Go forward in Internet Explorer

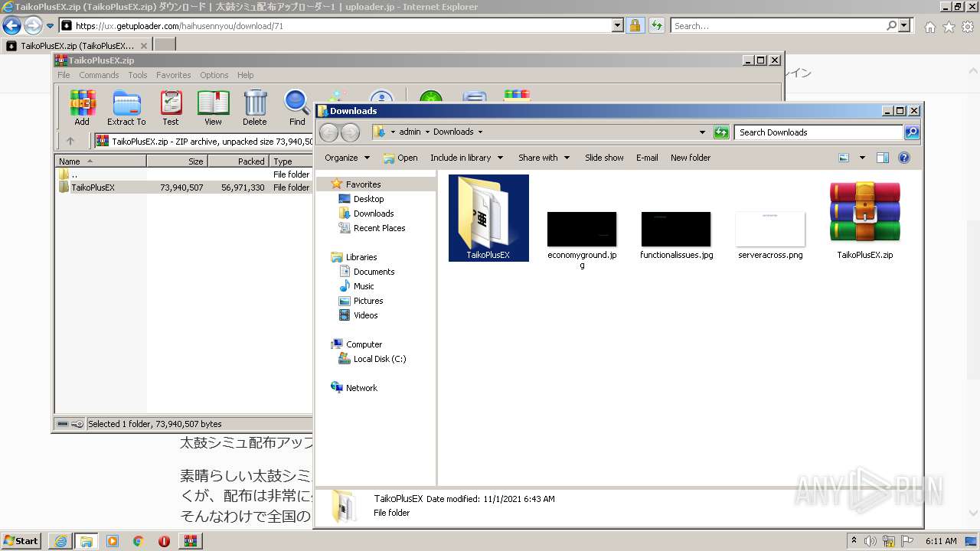pyautogui.click(x=32, y=25)
